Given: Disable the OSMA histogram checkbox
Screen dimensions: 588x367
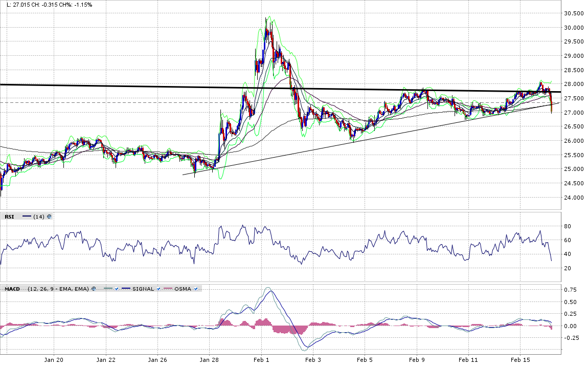Looking at the screenshot, I should tap(196, 289).
